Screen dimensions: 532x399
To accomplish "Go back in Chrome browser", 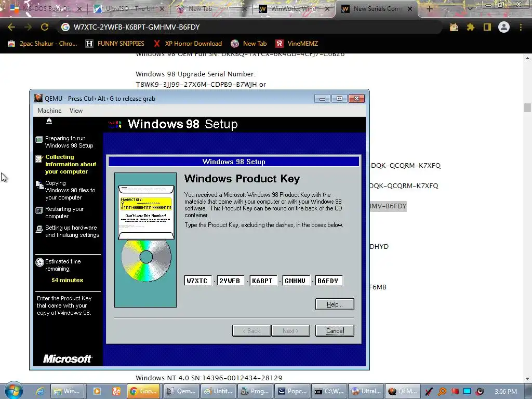I will (11, 27).
